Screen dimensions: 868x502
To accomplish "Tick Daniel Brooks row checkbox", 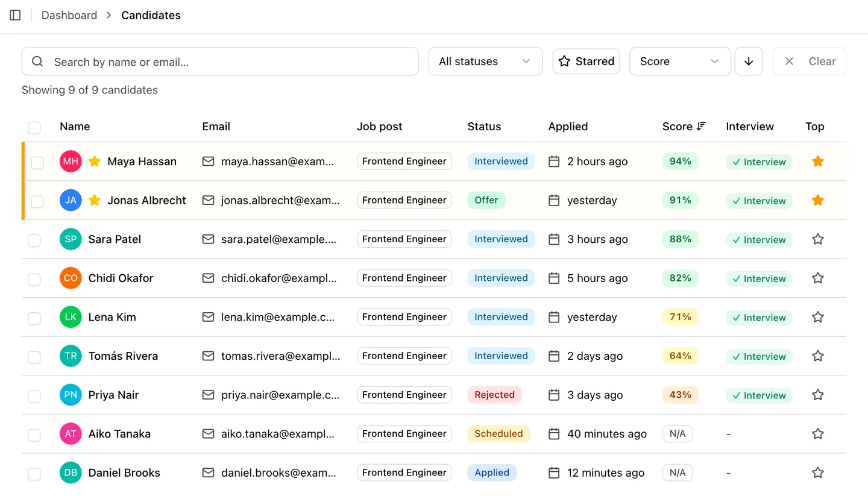I will pos(34,474).
